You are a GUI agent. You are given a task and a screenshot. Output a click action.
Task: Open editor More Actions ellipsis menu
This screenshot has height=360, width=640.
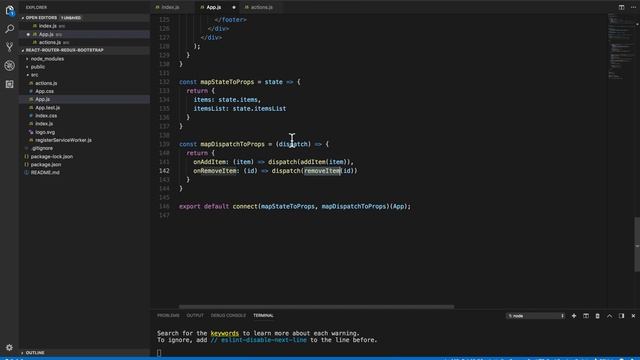pyautogui.click(x=633, y=7)
